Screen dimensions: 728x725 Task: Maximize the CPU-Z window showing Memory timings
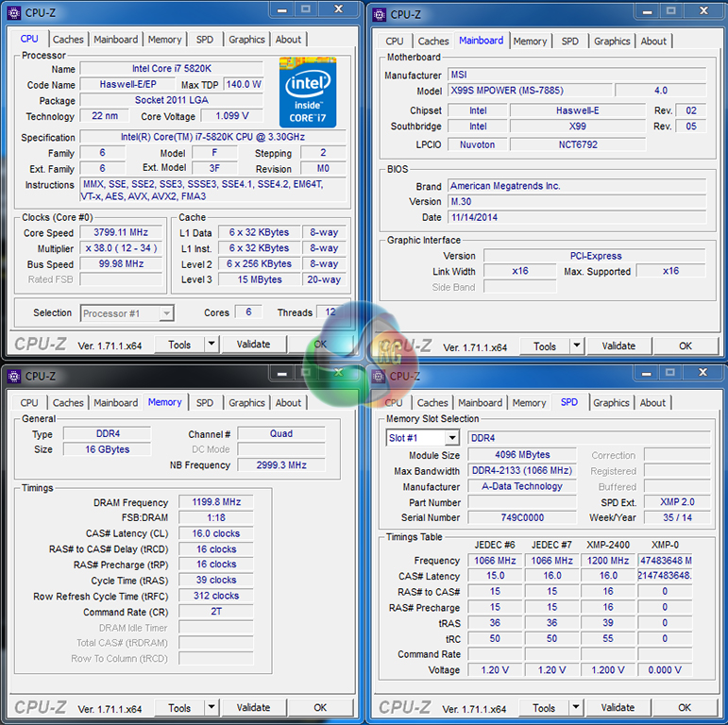304,373
